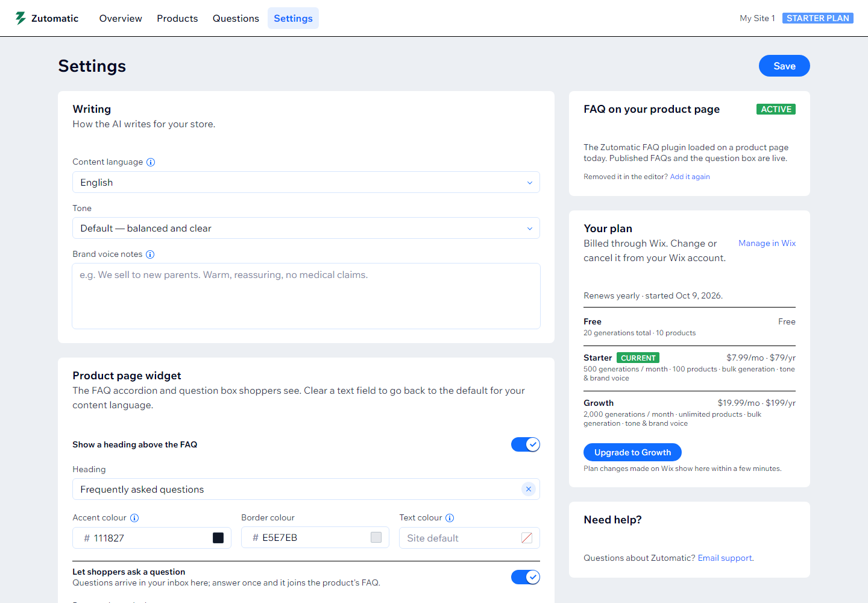
Task: Click the Email support link
Action: [725, 558]
